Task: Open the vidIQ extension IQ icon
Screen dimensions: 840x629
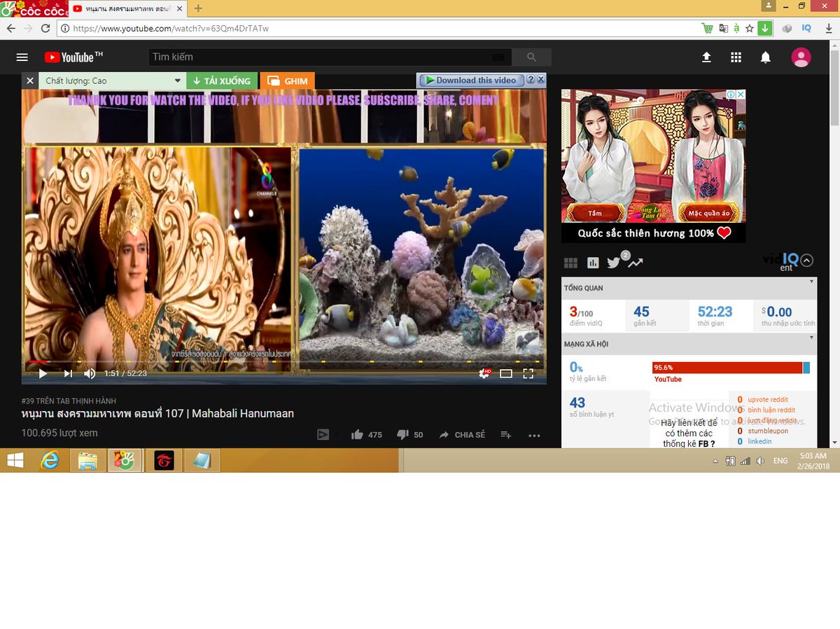Action: pos(806,28)
